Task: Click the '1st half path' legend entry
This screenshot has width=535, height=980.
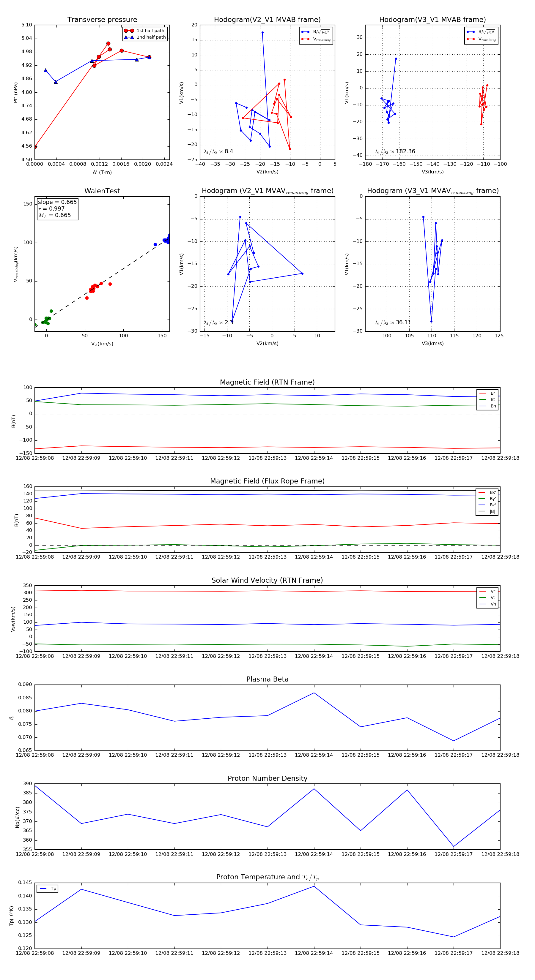Action: [144, 31]
